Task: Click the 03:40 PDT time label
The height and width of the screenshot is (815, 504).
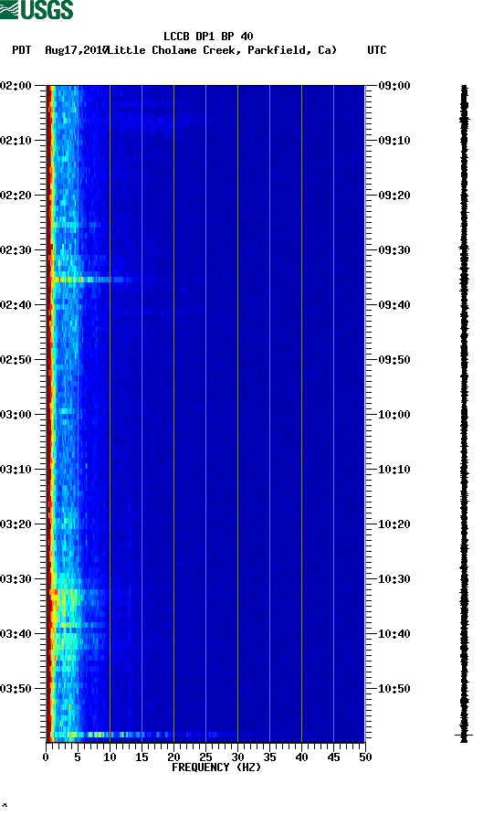Action: coord(16,633)
